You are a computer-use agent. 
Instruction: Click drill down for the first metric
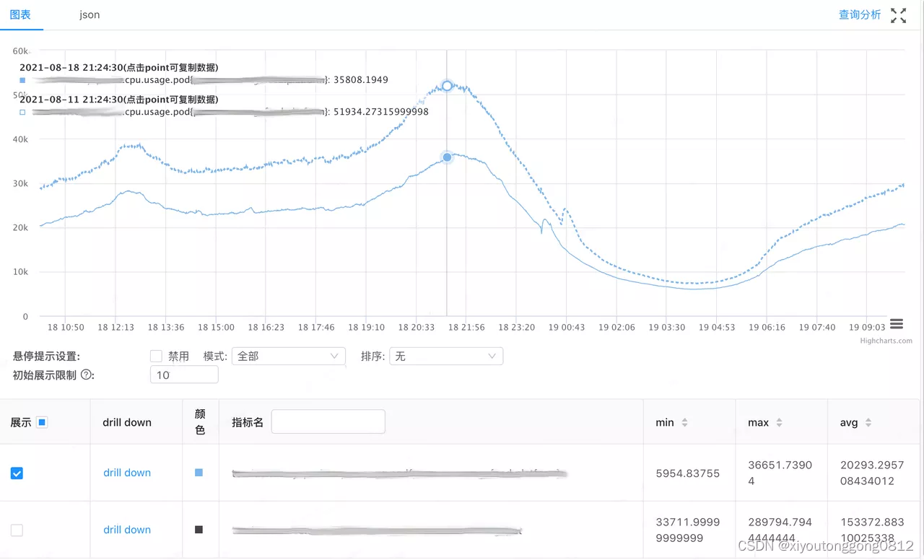(126, 473)
